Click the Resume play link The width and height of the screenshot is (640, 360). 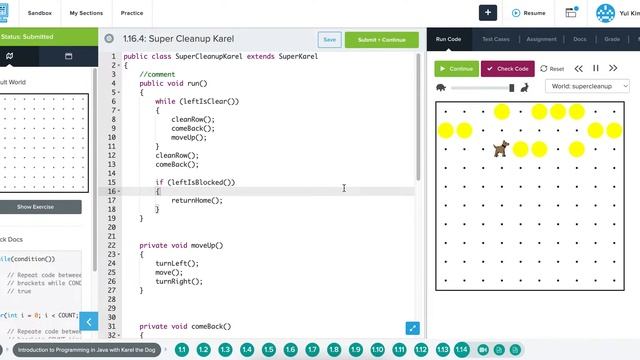pyautogui.click(x=529, y=13)
